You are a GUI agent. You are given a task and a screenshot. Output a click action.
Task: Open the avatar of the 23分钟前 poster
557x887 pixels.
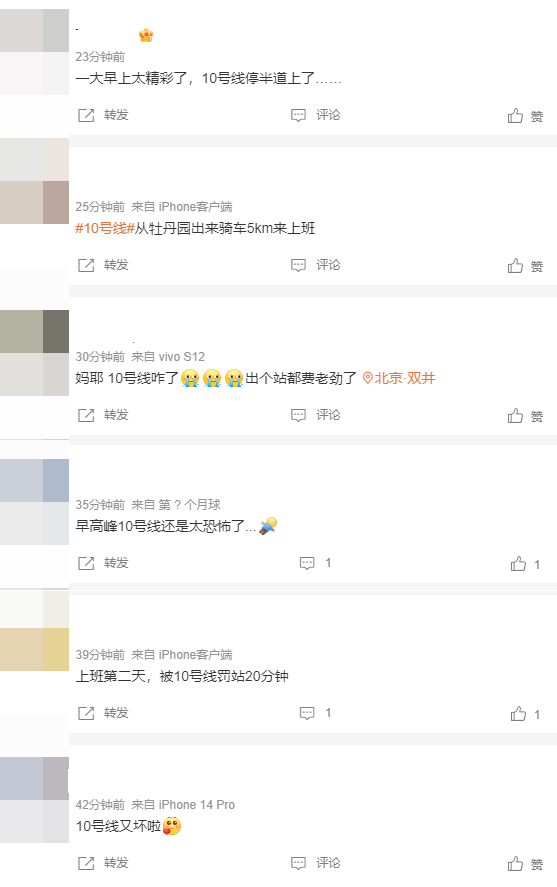[34, 52]
